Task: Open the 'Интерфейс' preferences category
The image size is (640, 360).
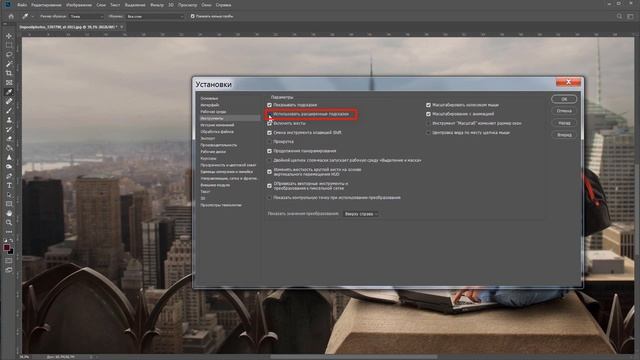Action: pos(210,105)
